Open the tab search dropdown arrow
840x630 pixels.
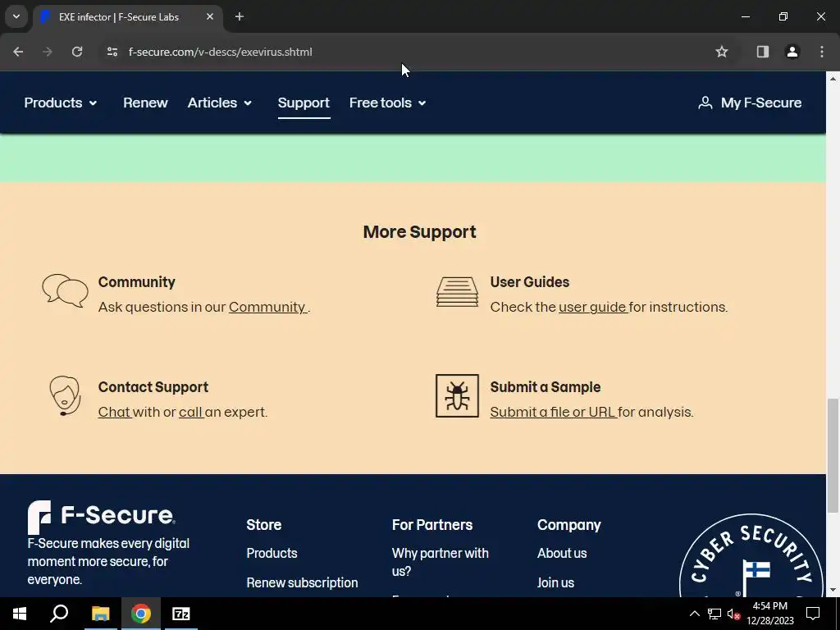tap(16, 17)
